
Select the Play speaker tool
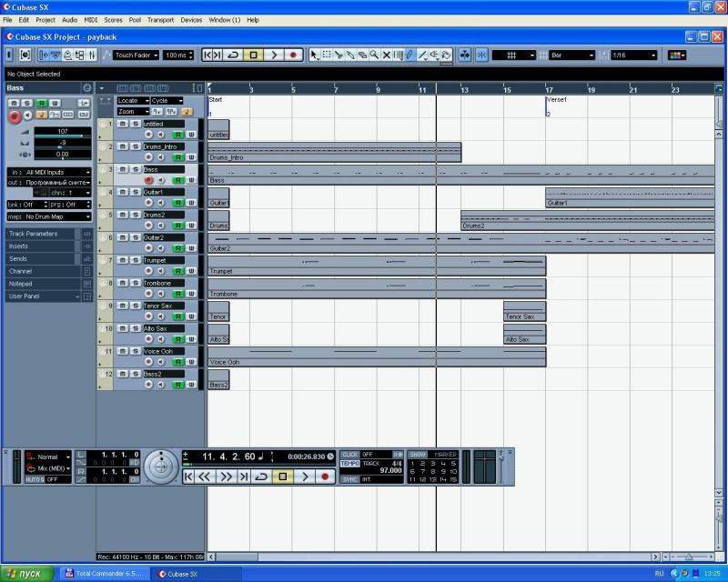(x=434, y=55)
